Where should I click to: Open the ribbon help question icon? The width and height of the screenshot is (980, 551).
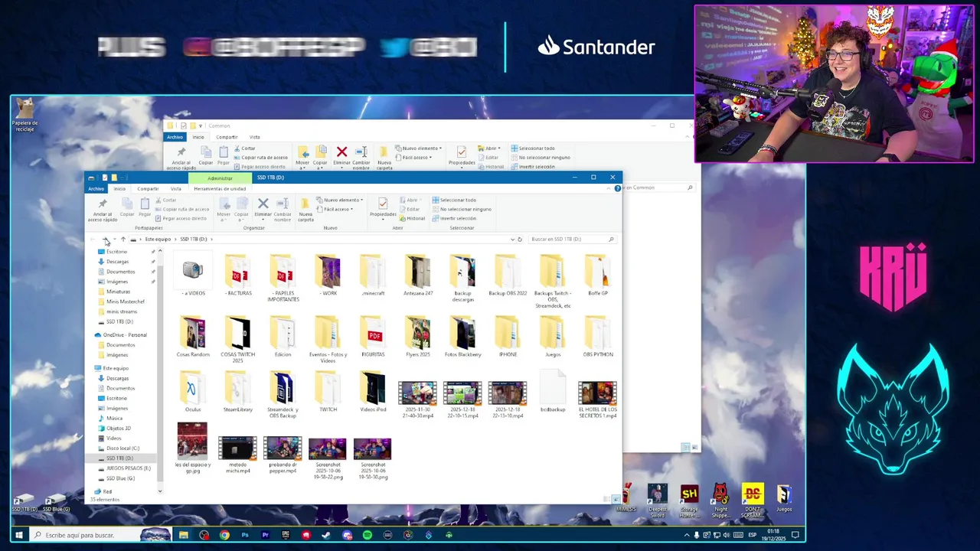(x=617, y=188)
